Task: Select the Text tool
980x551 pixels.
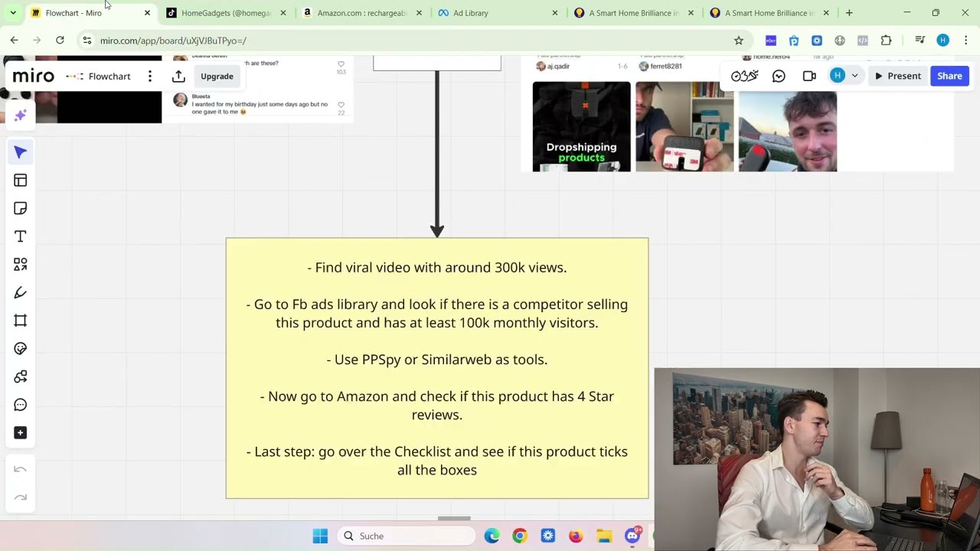Action: coord(21,236)
